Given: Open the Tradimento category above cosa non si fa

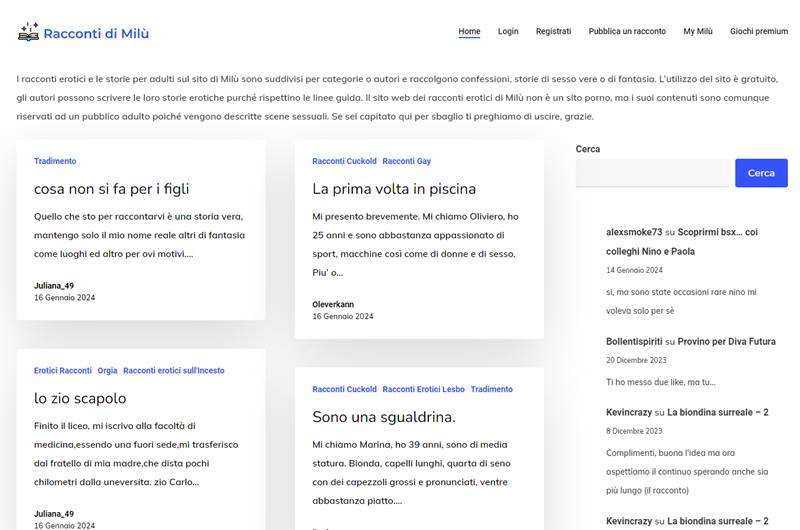Looking at the screenshot, I should click(55, 161).
